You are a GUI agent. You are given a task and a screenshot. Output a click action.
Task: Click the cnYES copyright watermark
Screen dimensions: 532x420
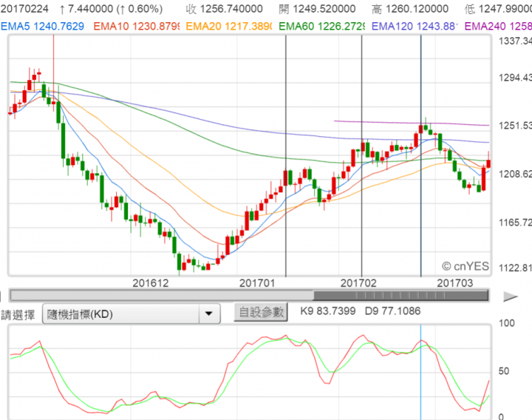465,266
